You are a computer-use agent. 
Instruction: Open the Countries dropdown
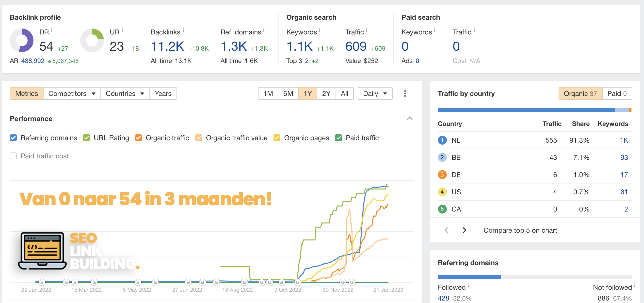(125, 93)
